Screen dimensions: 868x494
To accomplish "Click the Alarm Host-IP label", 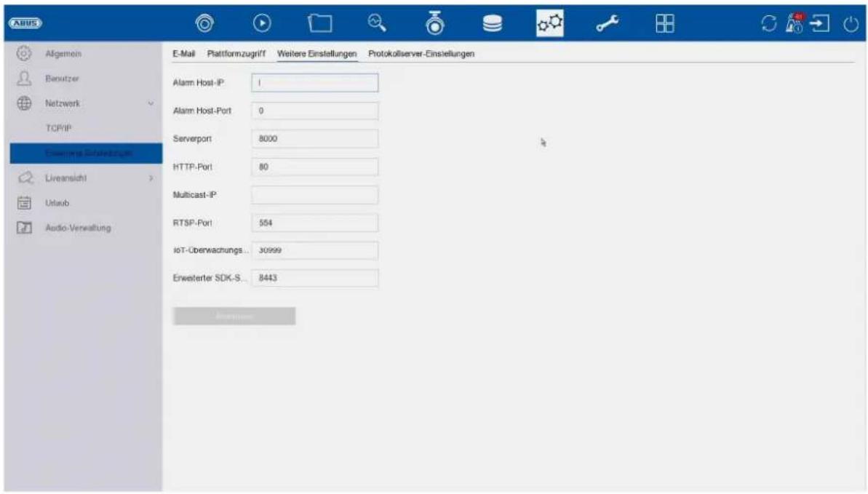I will 198,82.
